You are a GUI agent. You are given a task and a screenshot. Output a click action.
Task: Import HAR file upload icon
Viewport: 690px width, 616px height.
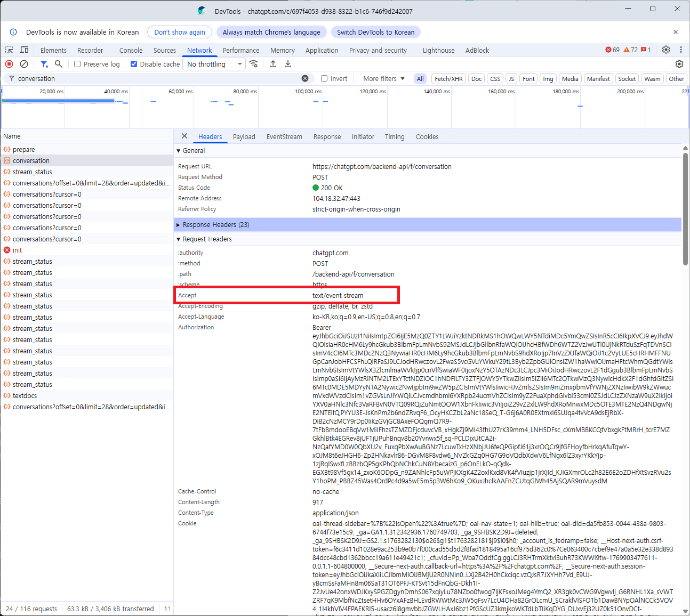273,64
